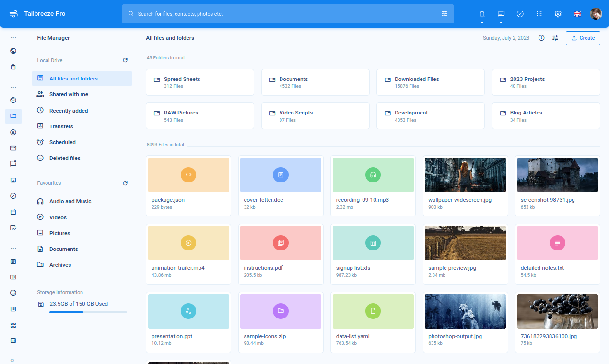Image resolution: width=609 pixels, height=364 pixels.
Task: Open cover_letter.doc file card
Action: (x=281, y=186)
